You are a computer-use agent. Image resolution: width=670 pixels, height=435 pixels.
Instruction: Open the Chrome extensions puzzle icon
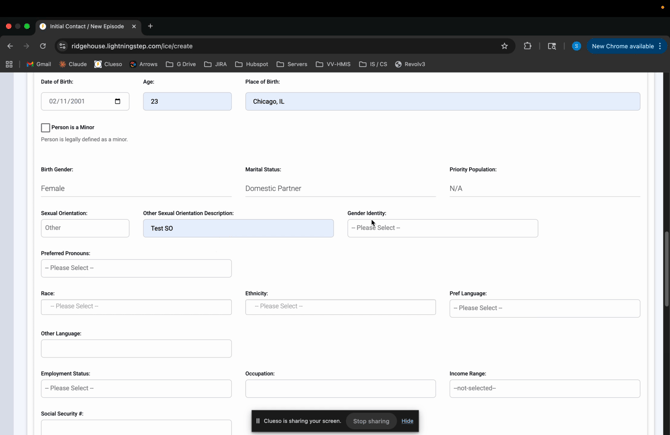[528, 46]
